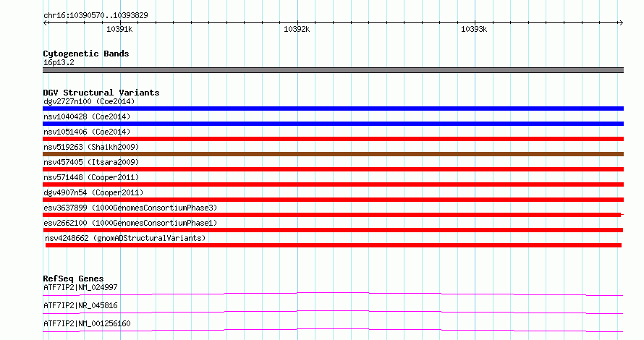Open dgv4907n54 (Cooper2011) label
The width and height of the screenshot is (644, 340).
point(93,192)
